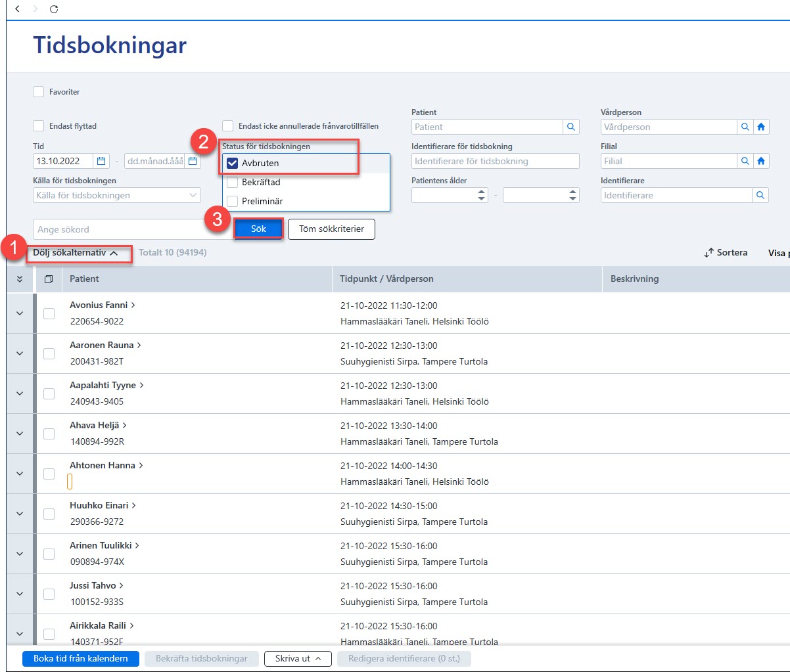
Task: Select the checkbox for Ahava Heljä
Action: pyautogui.click(x=49, y=434)
